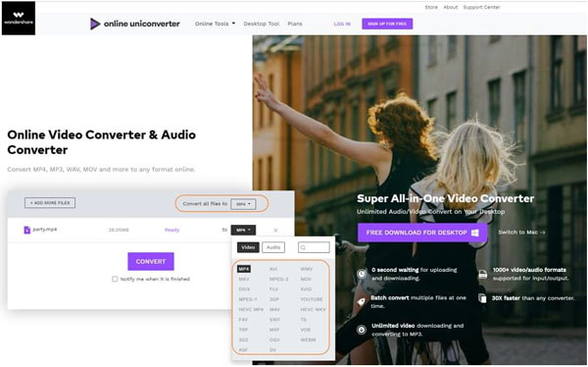Click the Online UniConverter play-arrow logo
The height and width of the screenshot is (367, 588).
[x=95, y=24]
